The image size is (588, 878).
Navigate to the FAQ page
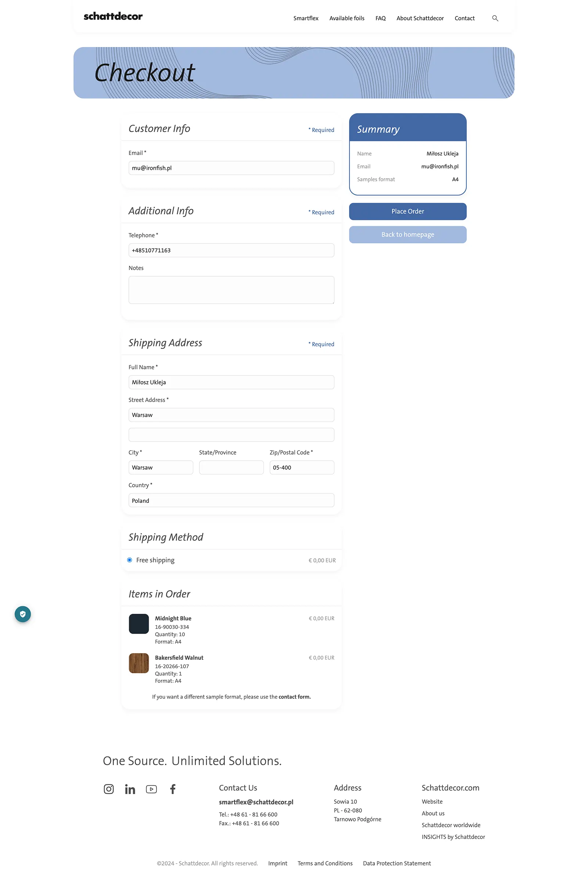380,18
